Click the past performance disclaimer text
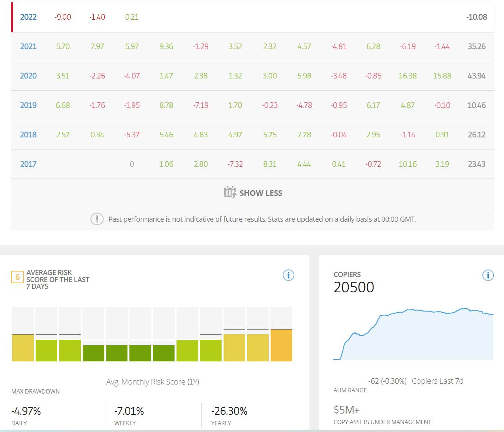The width and height of the screenshot is (504, 432). pos(262,219)
